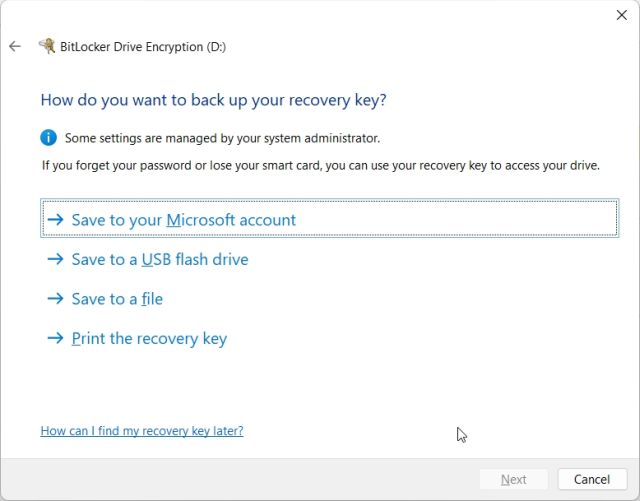Choose Save to your Microsoft account
640x501 pixels.
[184, 220]
